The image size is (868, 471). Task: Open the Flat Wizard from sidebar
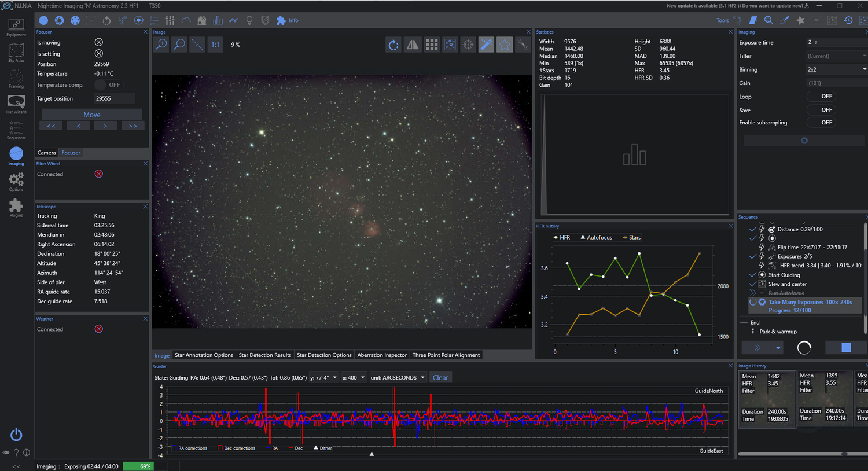[x=16, y=105]
